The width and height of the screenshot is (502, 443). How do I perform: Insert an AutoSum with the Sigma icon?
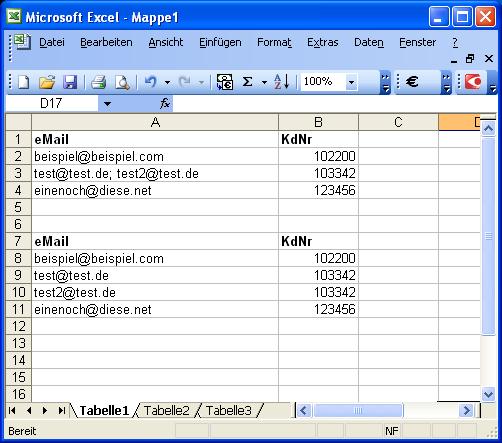(247, 82)
